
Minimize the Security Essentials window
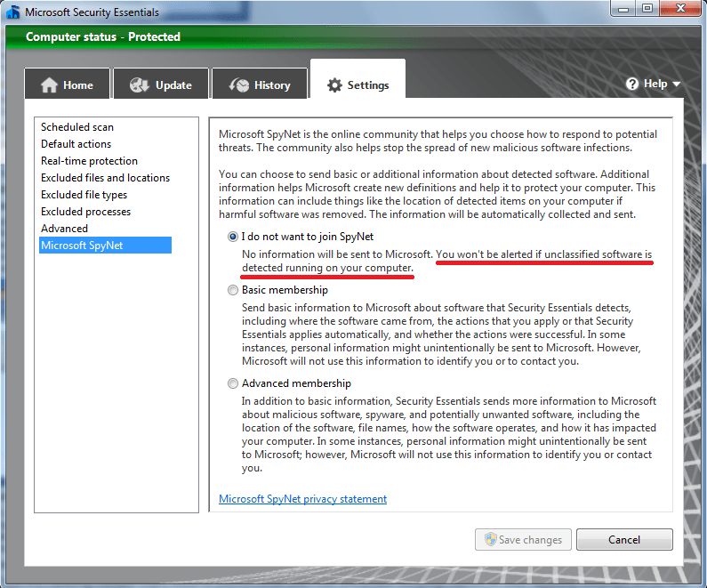[623, 8]
